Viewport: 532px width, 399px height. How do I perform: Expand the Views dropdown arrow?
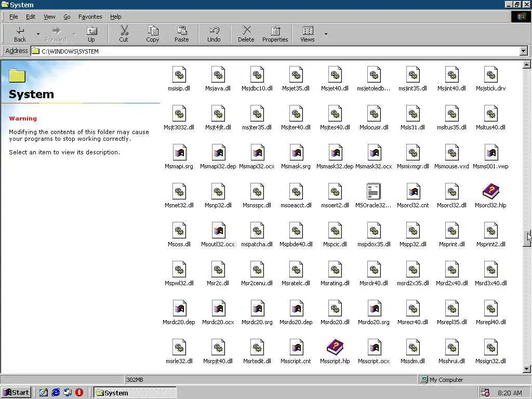pyautogui.click(x=326, y=34)
